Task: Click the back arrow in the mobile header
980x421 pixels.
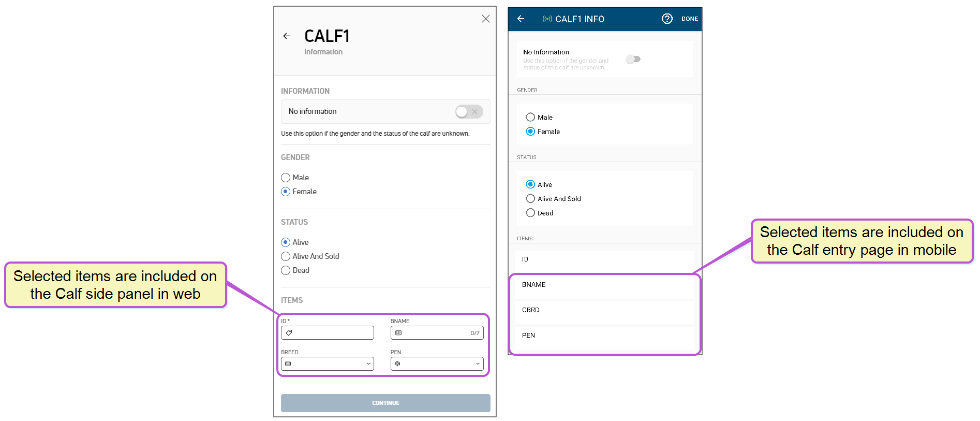Action: coord(521,19)
